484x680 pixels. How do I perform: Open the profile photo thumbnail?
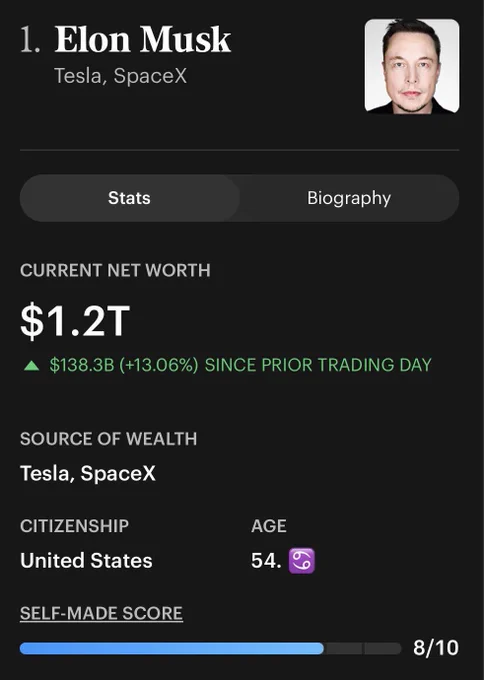412,66
